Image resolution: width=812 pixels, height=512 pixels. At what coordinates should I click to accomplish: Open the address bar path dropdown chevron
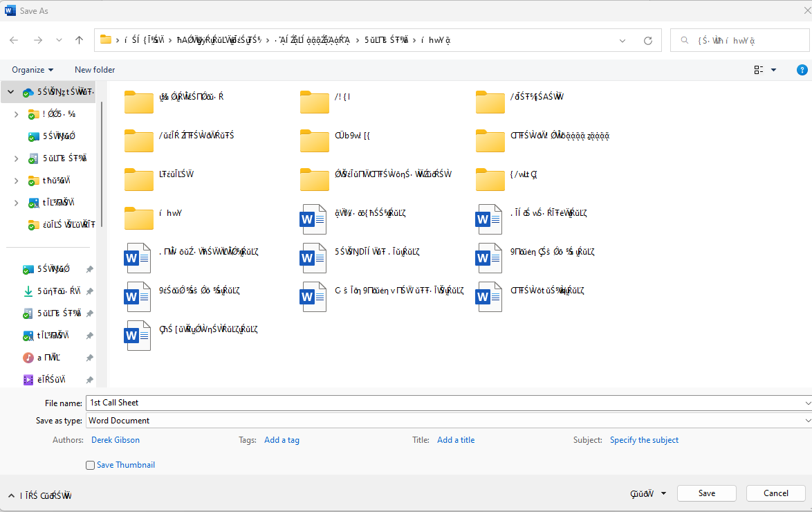(x=622, y=40)
